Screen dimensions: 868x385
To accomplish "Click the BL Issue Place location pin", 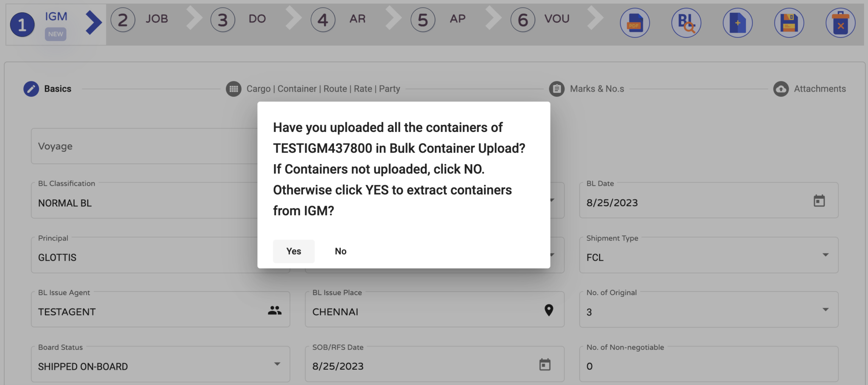I will click(x=549, y=310).
